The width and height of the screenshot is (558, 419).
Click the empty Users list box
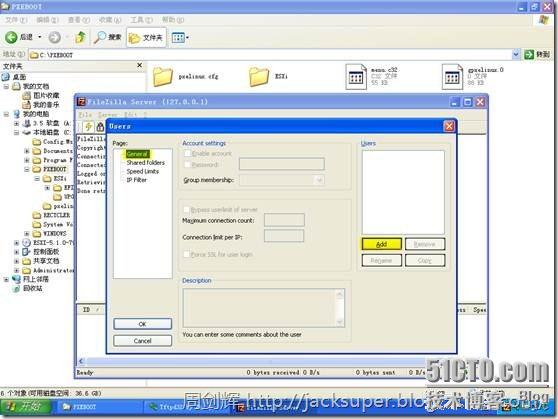coord(403,192)
